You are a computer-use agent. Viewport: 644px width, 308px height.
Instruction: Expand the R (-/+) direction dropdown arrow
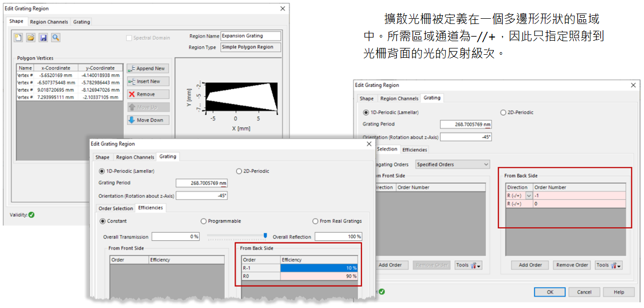tap(529, 195)
